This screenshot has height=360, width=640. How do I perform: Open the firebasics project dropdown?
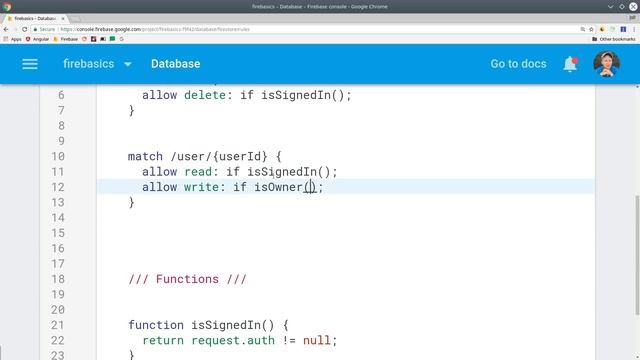[97, 64]
